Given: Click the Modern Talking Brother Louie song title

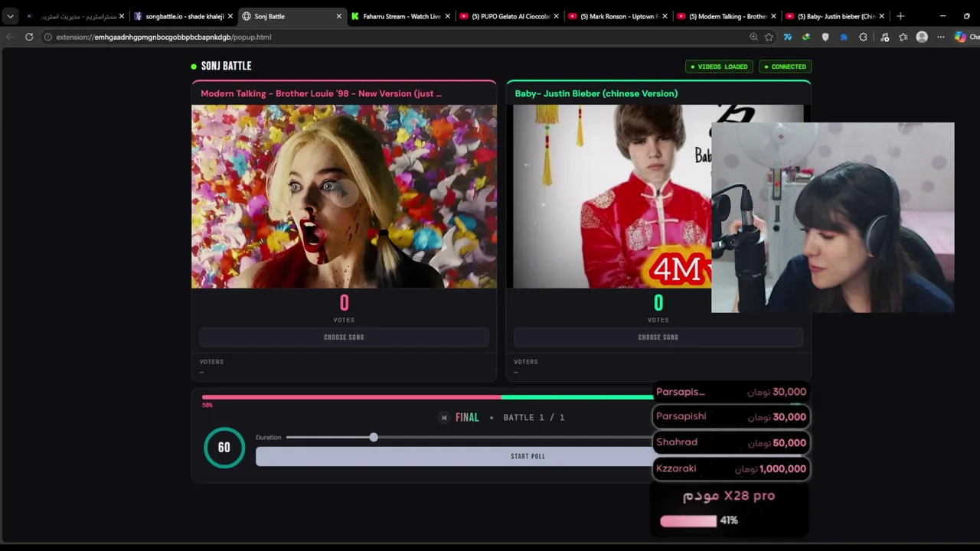Looking at the screenshot, I should pos(321,93).
